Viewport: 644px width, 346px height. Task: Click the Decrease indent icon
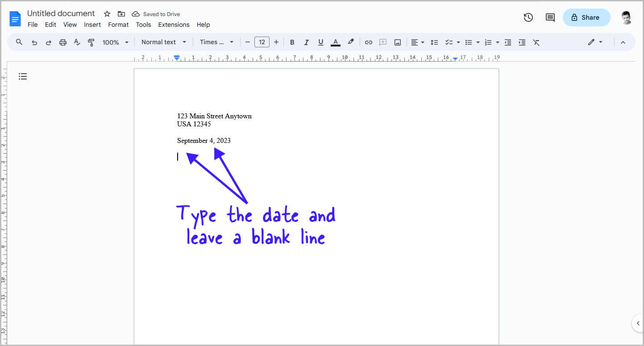507,42
